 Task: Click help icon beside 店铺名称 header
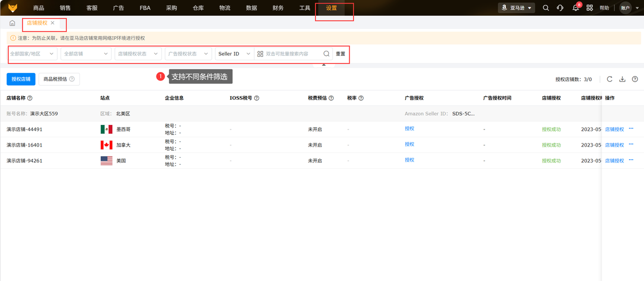30,98
